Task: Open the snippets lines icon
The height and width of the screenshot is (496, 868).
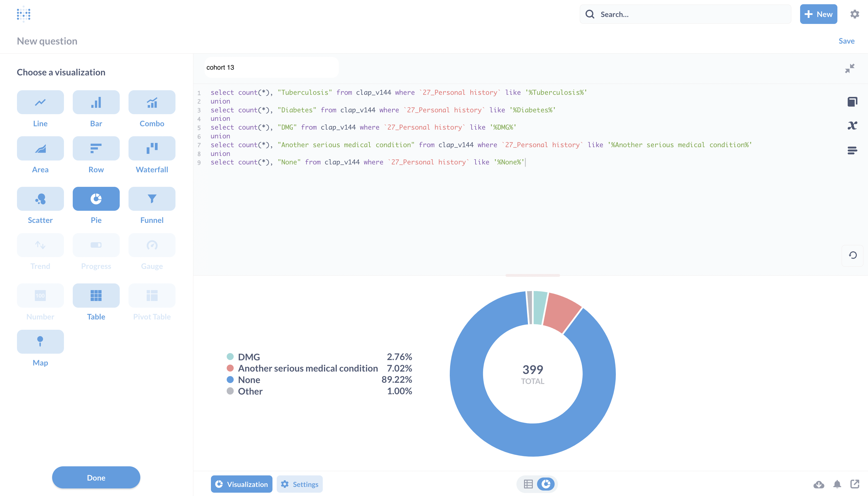Action: 852,150
